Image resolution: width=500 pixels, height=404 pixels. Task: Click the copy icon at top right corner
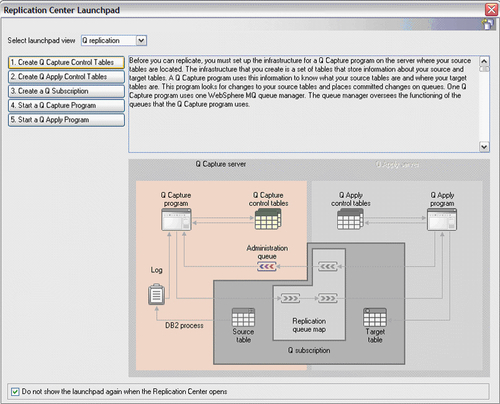[x=488, y=24]
